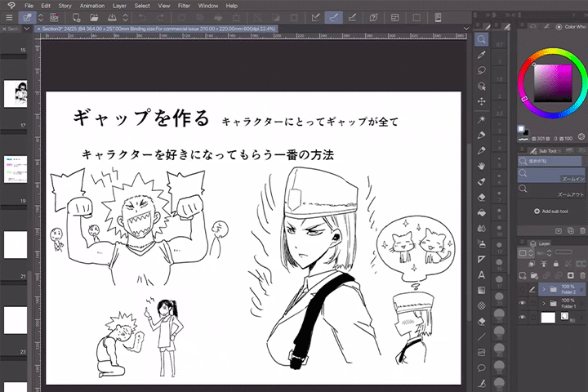
Task: Swap to black sub color swatch
Action: pos(526,132)
